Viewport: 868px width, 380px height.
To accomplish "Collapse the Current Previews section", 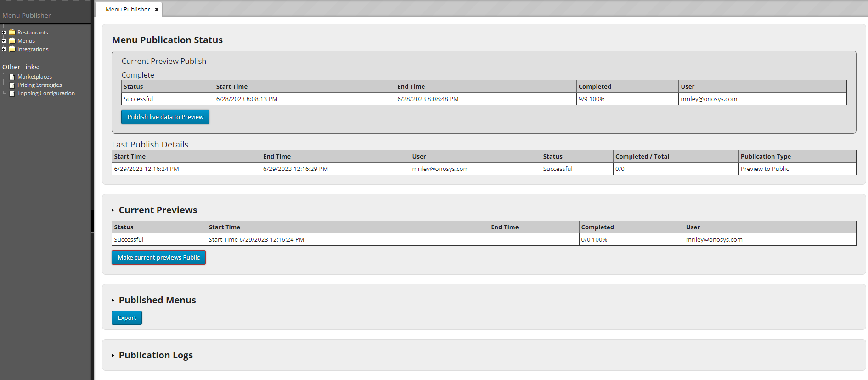I will (x=113, y=210).
